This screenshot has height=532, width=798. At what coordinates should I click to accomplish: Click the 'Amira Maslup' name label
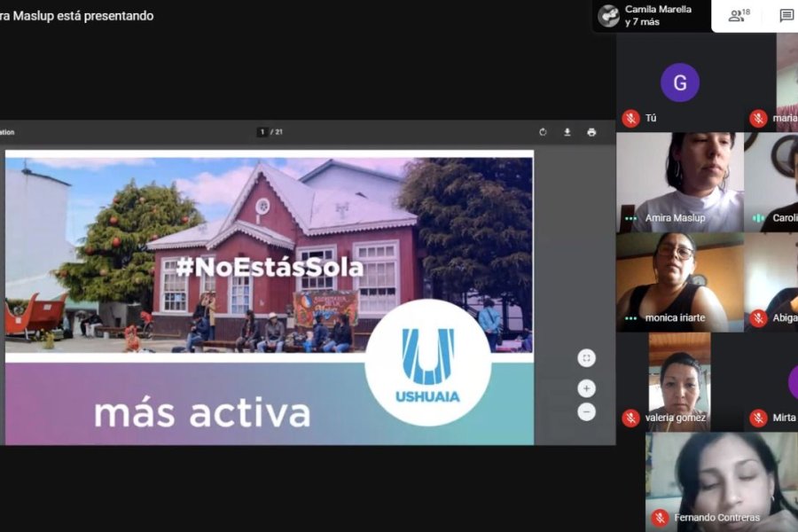tap(676, 218)
